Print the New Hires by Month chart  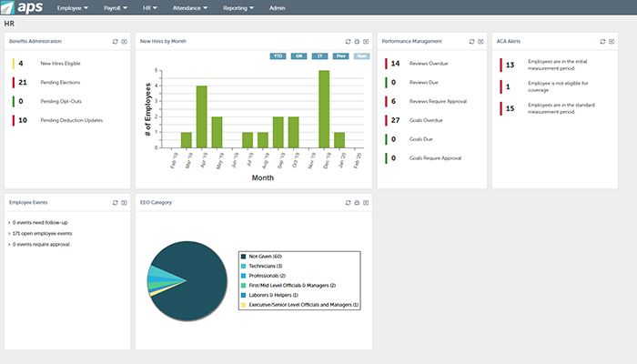357,41
